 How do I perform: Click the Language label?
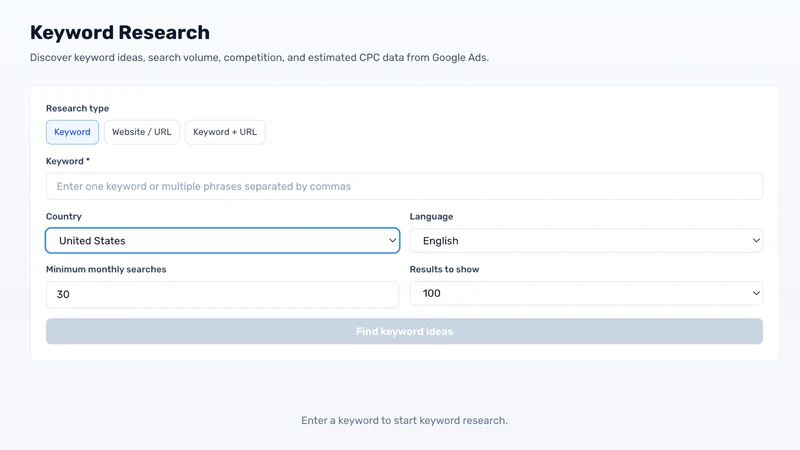[431, 216]
